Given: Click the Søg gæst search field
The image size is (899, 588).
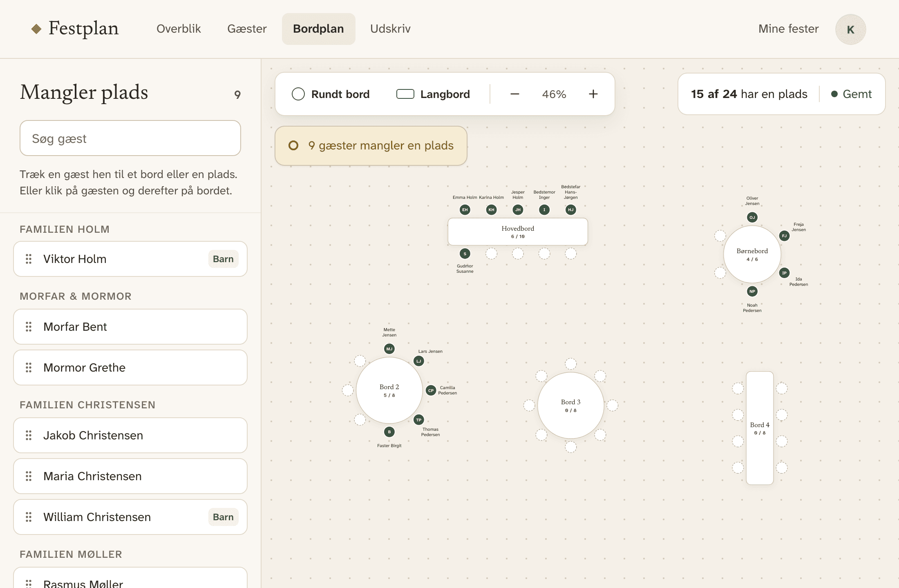Looking at the screenshot, I should 130,138.
